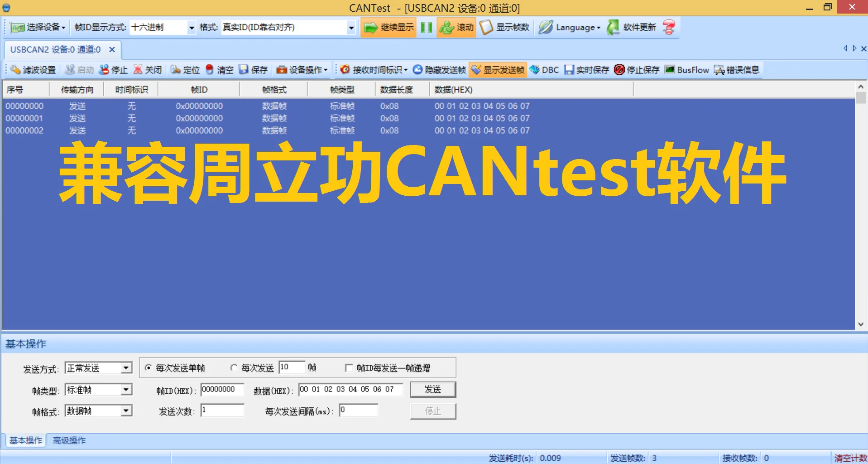Viewport: 868px width, 464px height.
Task: Open the DBC tool
Action: (544, 70)
